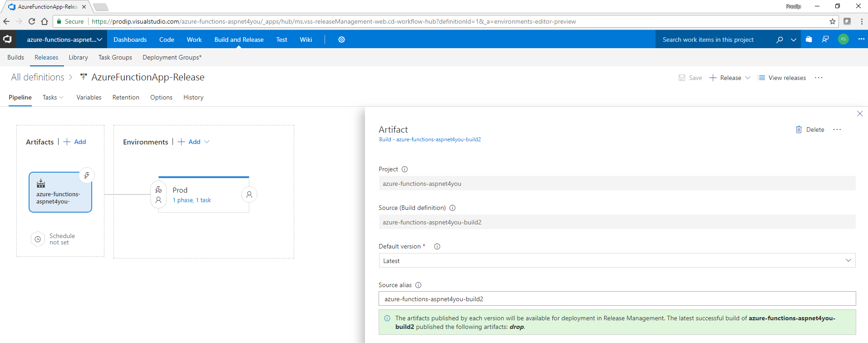Open the Test hub

(x=281, y=40)
